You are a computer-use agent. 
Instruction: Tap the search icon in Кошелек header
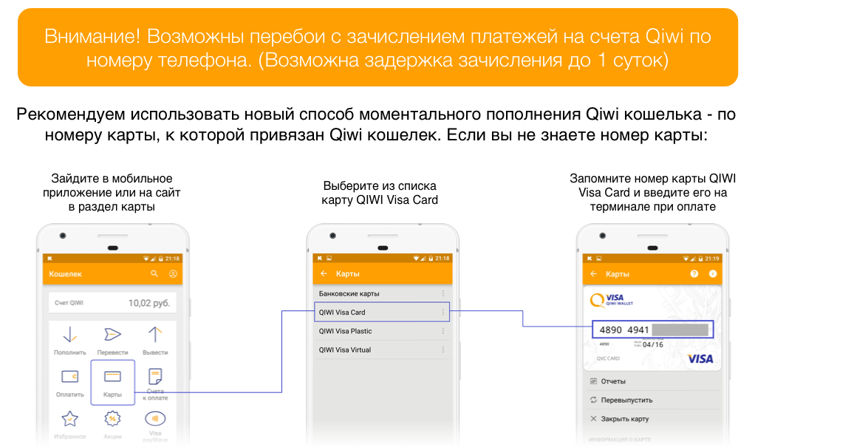coord(154,274)
